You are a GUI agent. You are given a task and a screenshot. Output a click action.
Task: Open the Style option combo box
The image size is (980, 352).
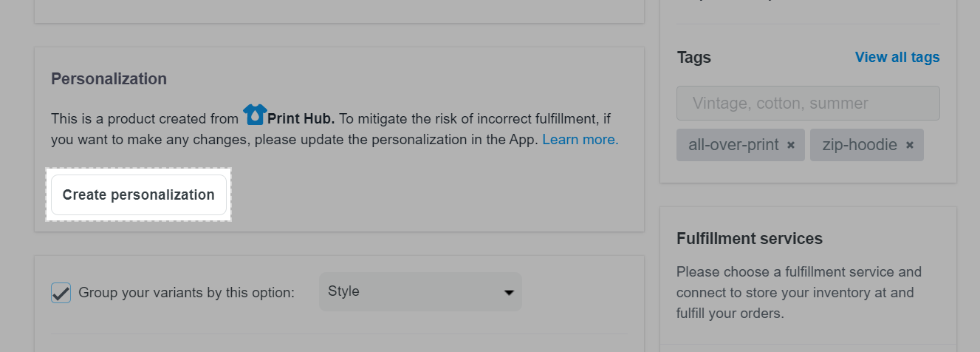click(420, 291)
